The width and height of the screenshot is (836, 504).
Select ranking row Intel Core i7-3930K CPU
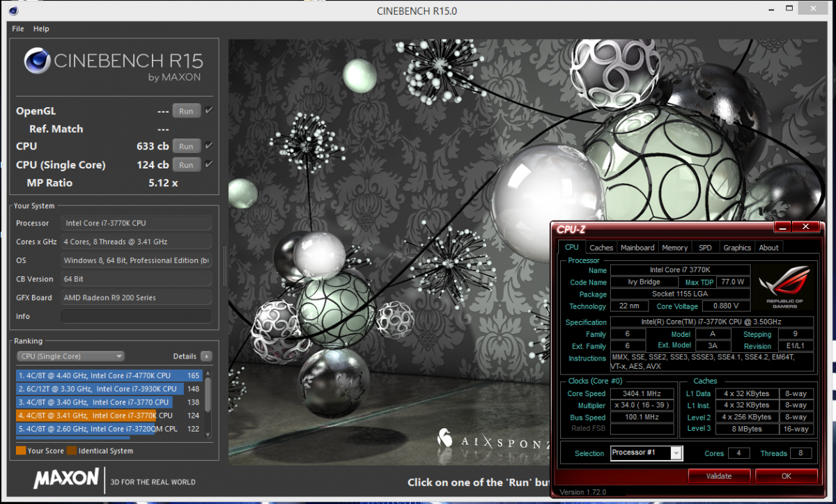click(x=109, y=388)
